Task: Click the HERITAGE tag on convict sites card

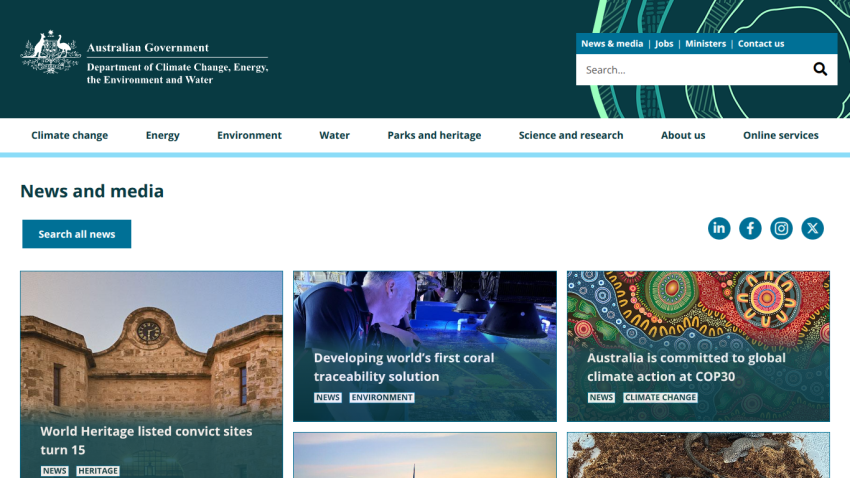Action: pyautogui.click(x=98, y=471)
